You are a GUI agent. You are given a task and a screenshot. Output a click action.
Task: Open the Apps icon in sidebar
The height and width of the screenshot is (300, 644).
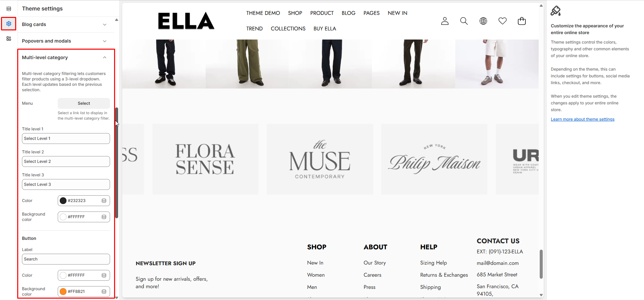(9, 39)
